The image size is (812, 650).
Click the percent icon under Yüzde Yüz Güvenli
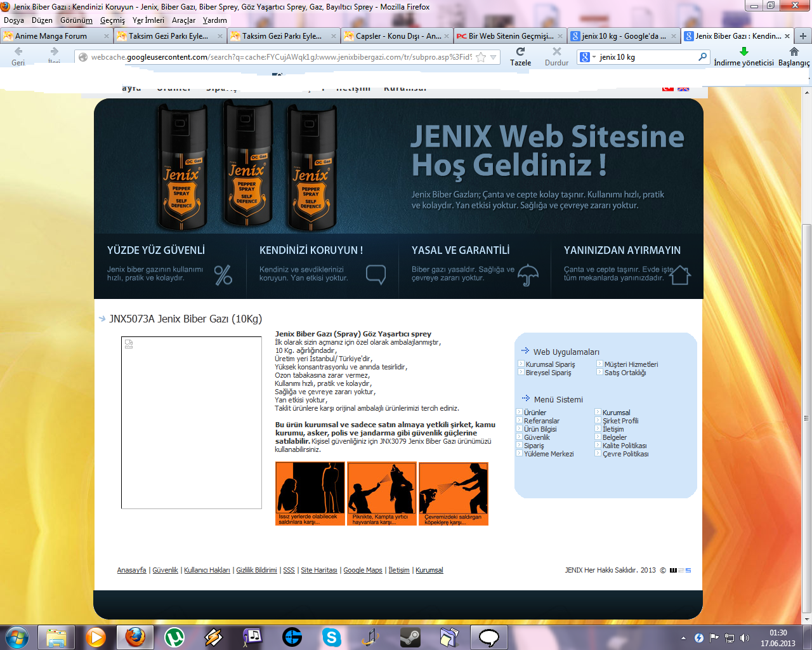(223, 275)
